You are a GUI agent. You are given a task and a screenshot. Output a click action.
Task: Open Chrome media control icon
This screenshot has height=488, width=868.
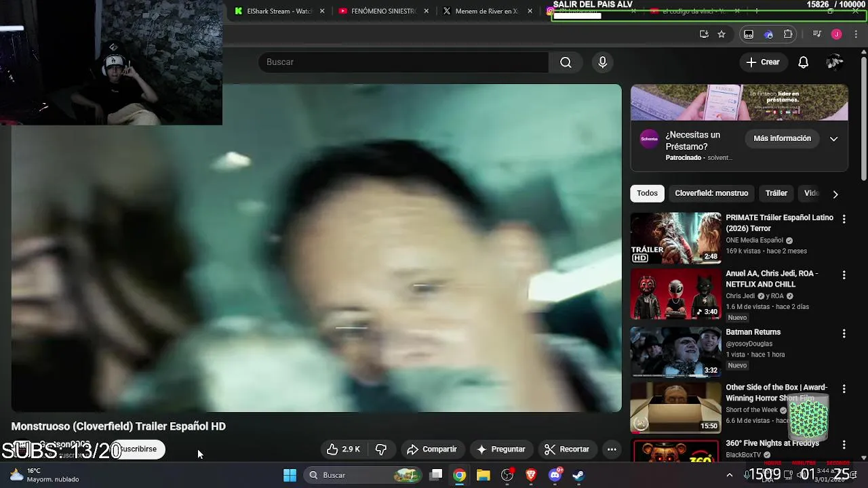[x=817, y=34]
